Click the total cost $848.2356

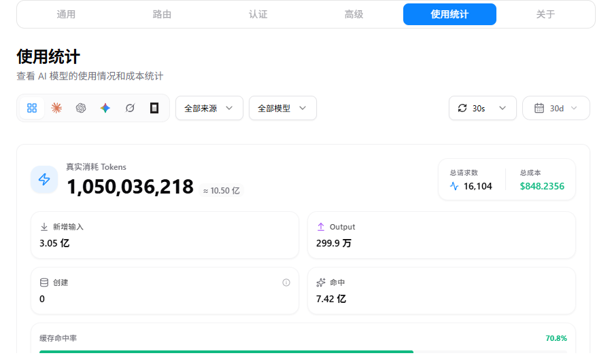coord(542,186)
